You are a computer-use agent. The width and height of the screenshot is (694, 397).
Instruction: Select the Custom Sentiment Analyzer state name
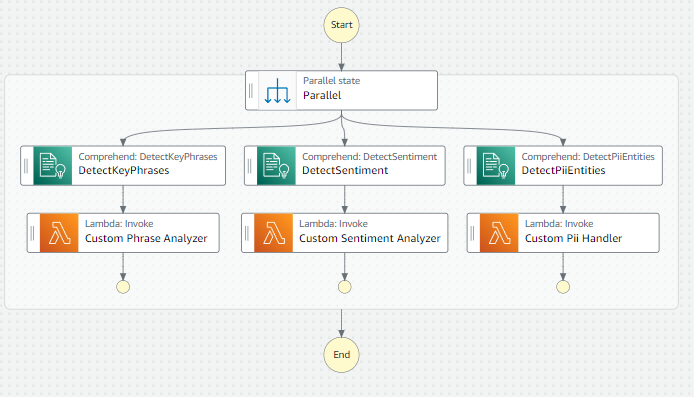tap(370, 239)
